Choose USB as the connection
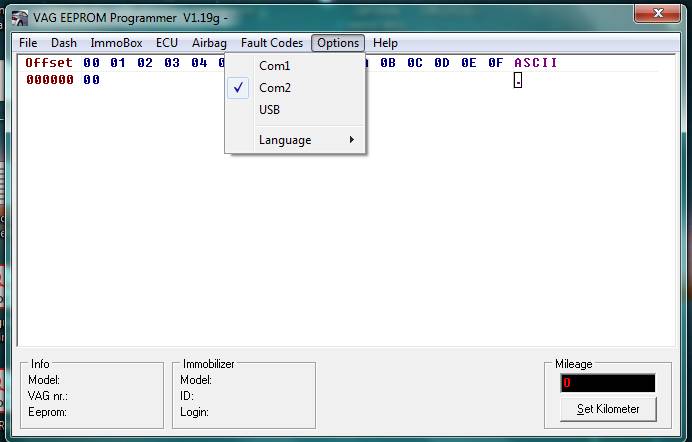The image size is (692, 442). (x=269, y=110)
